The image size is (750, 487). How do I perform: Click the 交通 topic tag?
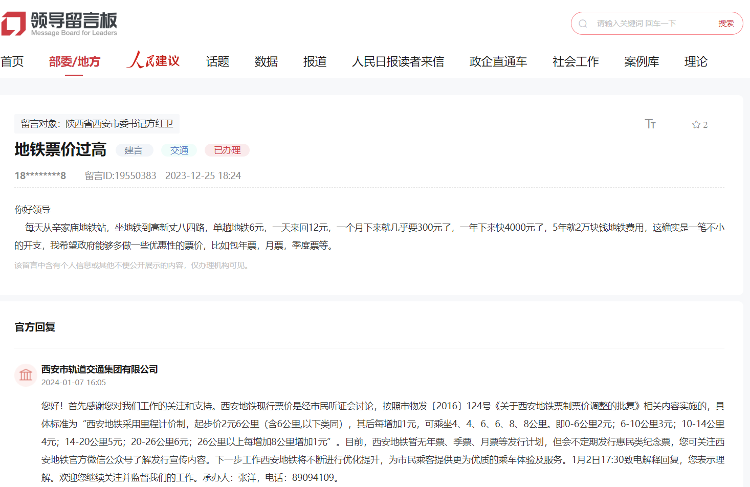pyautogui.click(x=178, y=151)
